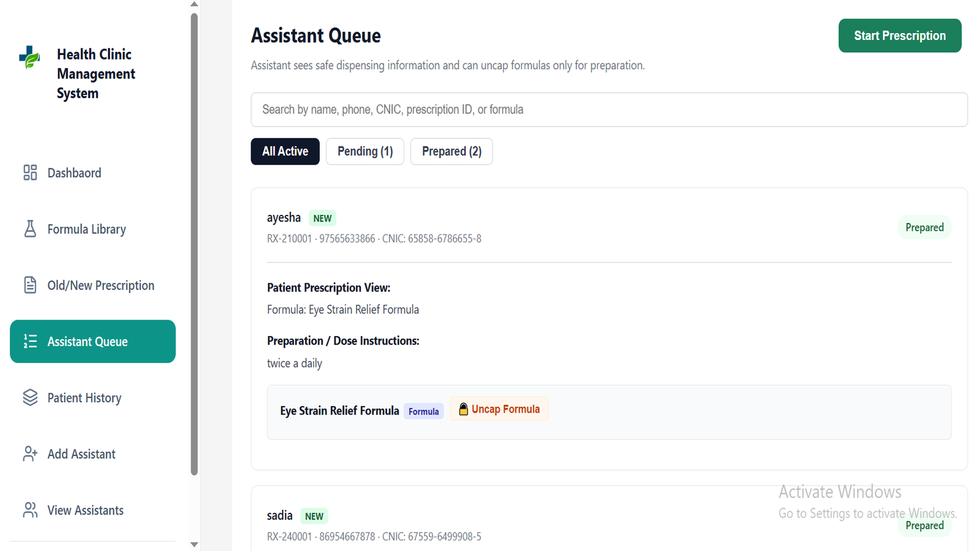Screen dimensions: 980x551
Task: Click the Old/New Prescription document icon
Action: pos(30,285)
